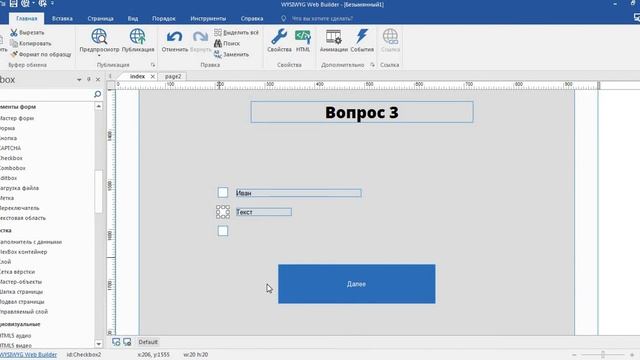The image size is (640, 360).
Task: Click the publish icon in quick access toolbar
Action: tap(42, 4)
